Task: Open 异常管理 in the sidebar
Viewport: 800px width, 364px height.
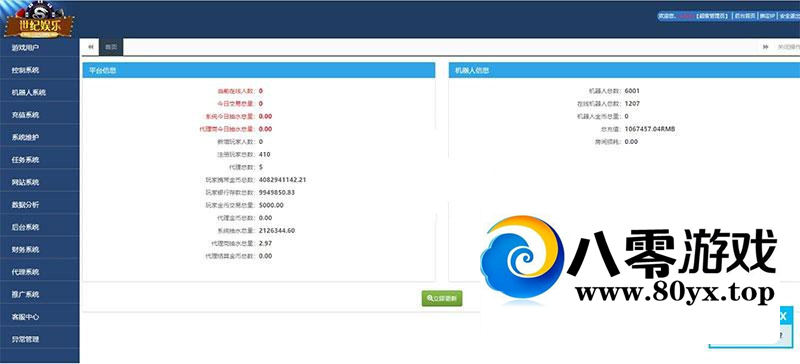Action: [x=39, y=339]
